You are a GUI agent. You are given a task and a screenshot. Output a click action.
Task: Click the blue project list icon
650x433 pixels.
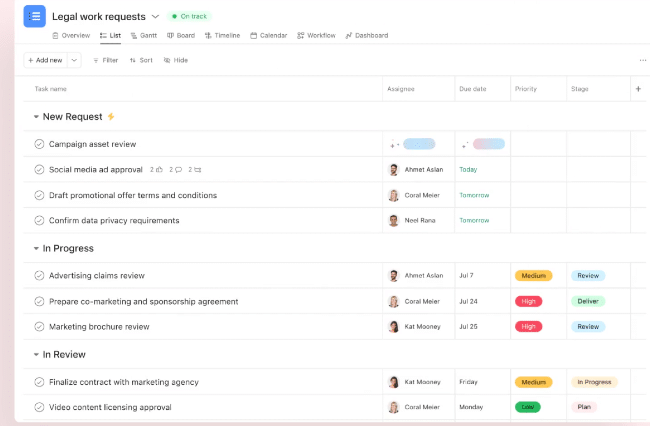(x=34, y=16)
